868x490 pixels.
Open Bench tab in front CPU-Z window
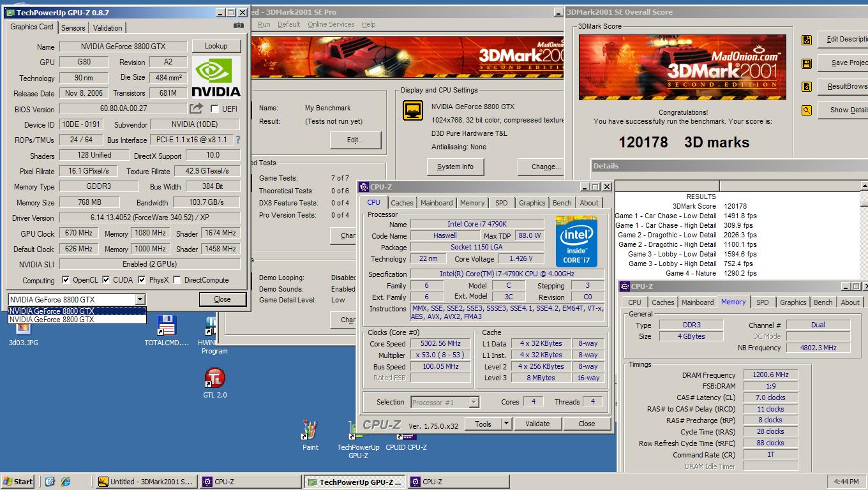pos(562,203)
